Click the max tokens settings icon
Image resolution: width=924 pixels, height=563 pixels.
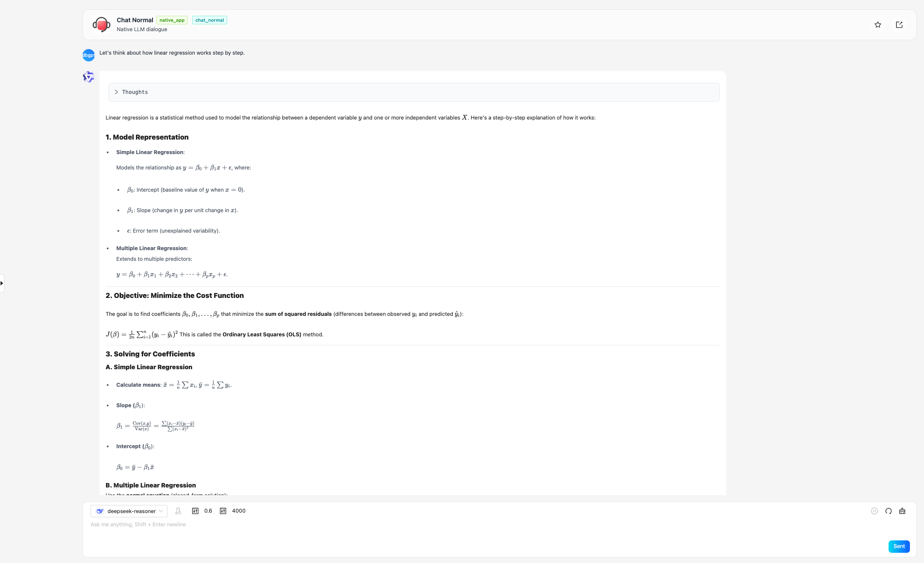(x=223, y=511)
